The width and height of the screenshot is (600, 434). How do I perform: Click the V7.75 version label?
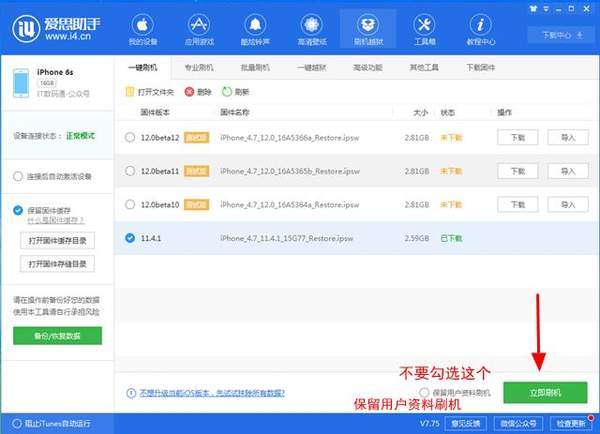point(430,424)
